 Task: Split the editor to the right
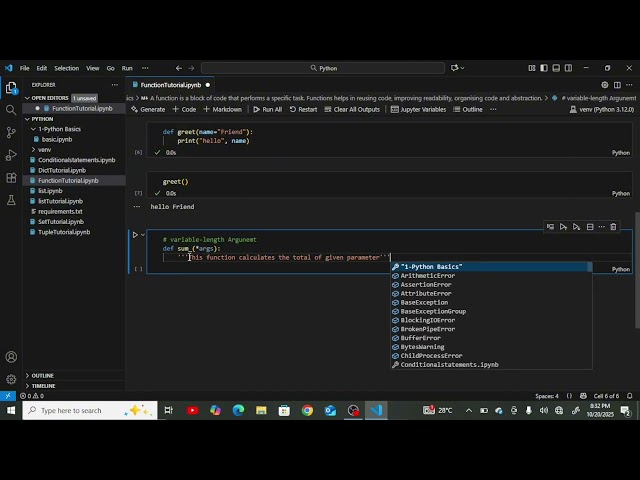coord(617,85)
